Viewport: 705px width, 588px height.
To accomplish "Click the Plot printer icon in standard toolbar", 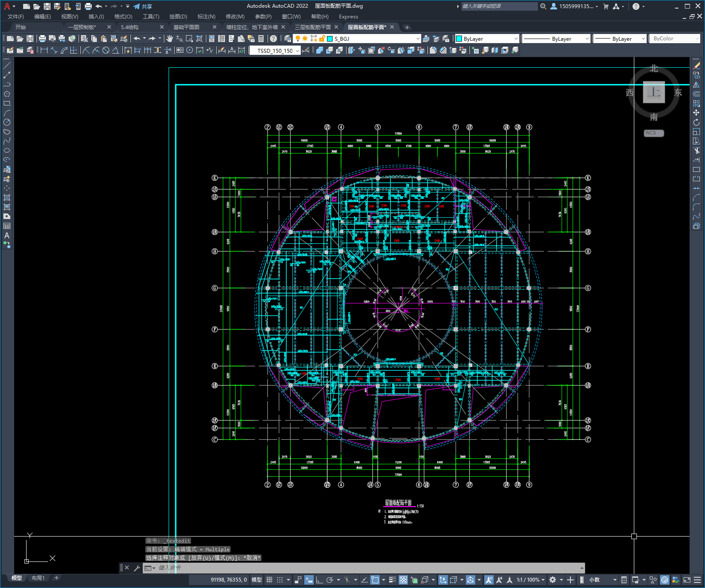I will tap(42, 39).
